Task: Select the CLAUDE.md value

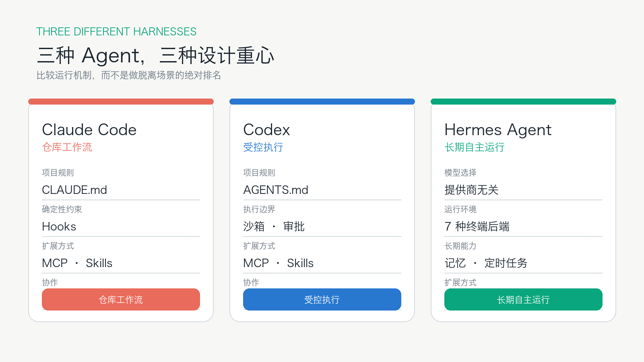Action: [74, 190]
